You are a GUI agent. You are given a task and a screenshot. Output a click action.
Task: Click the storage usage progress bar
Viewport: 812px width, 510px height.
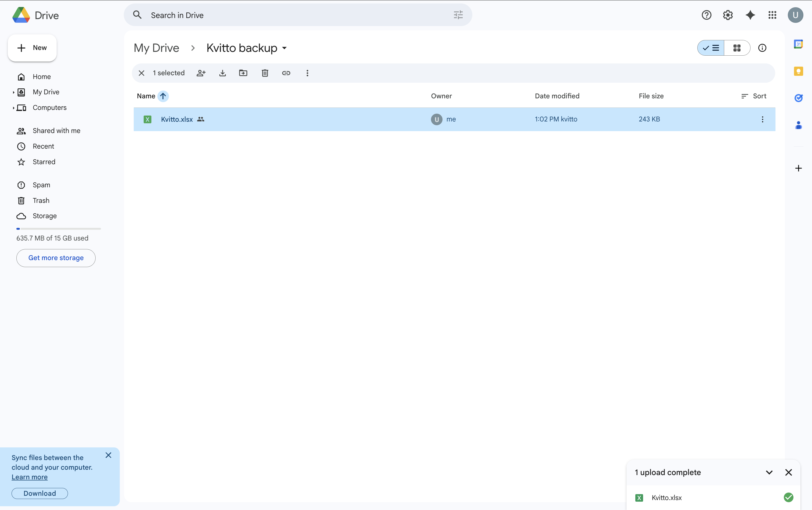pyautogui.click(x=59, y=228)
